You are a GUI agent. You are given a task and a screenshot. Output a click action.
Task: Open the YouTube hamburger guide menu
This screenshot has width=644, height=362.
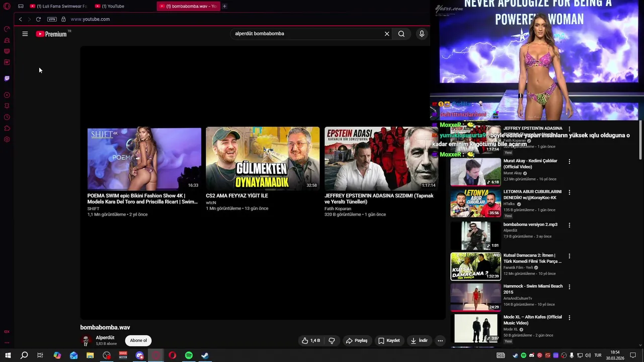(x=25, y=34)
